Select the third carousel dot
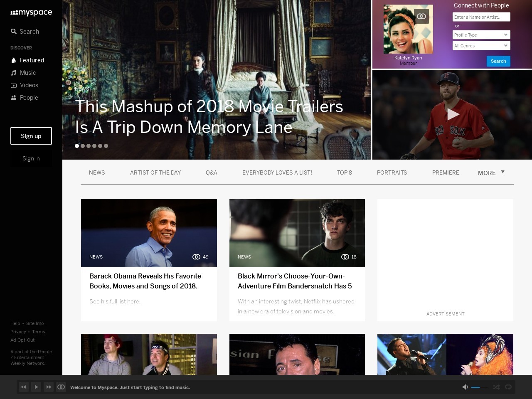532x399 pixels. pos(89,146)
